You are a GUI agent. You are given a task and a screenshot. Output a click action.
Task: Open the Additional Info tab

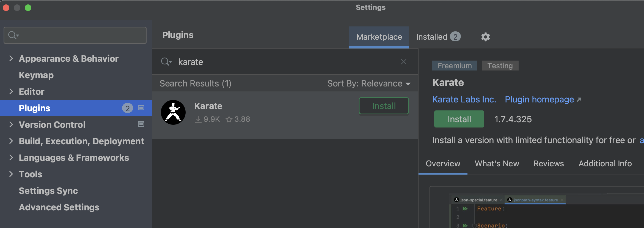click(605, 164)
